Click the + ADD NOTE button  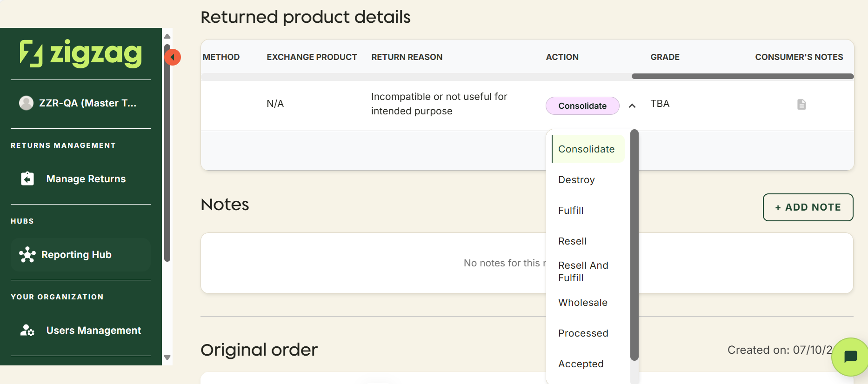pos(808,207)
